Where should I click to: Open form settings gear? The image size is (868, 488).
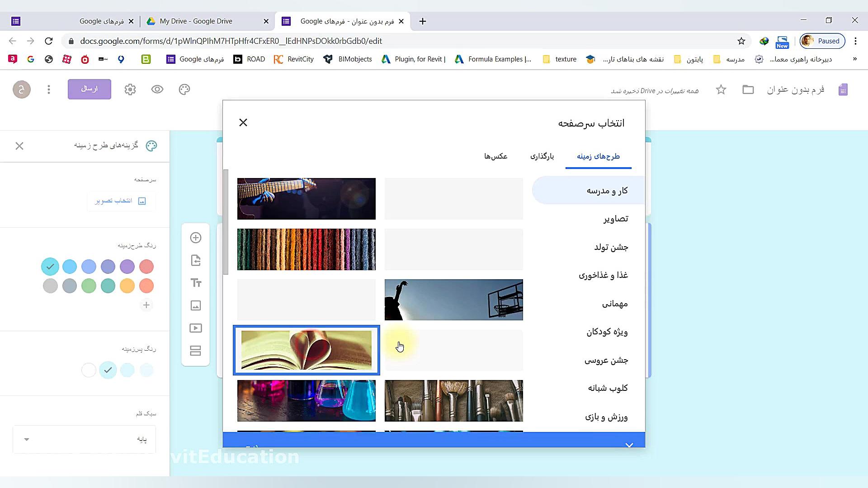click(x=130, y=89)
